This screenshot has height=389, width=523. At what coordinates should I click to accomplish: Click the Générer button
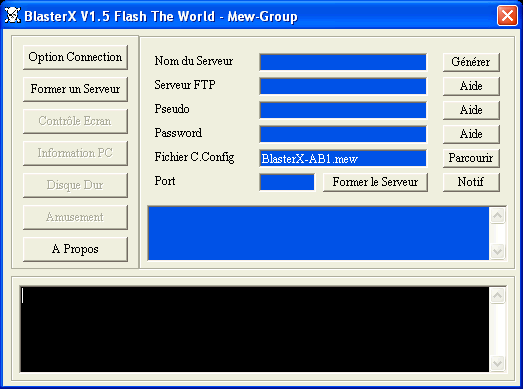tap(471, 62)
